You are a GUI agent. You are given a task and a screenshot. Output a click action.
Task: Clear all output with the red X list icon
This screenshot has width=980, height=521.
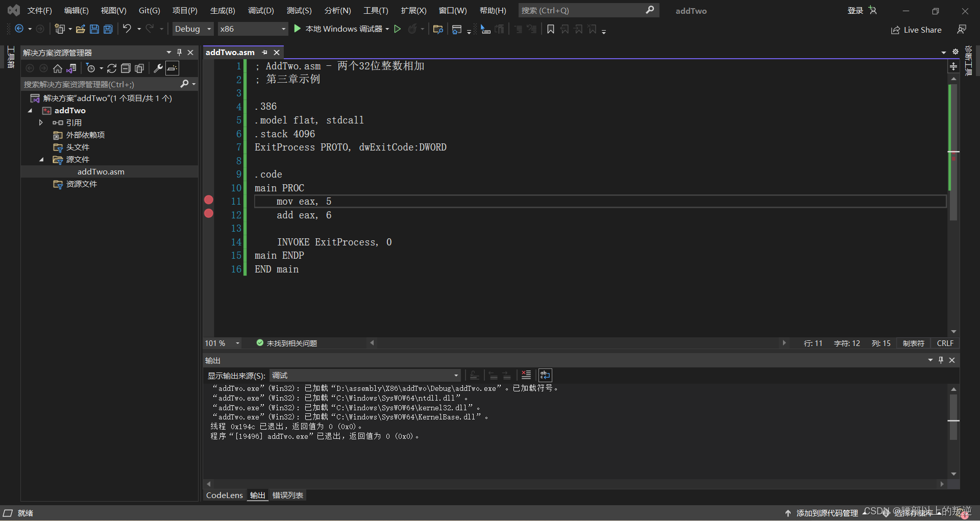click(x=526, y=376)
